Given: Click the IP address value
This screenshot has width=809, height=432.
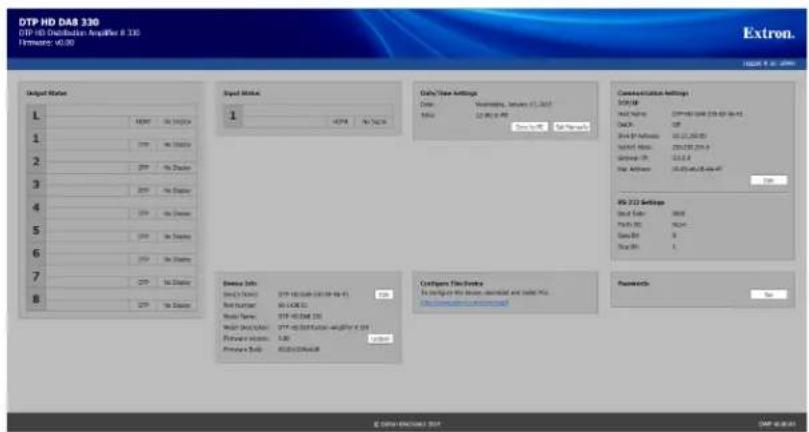Looking at the screenshot, I should pos(689,136).
